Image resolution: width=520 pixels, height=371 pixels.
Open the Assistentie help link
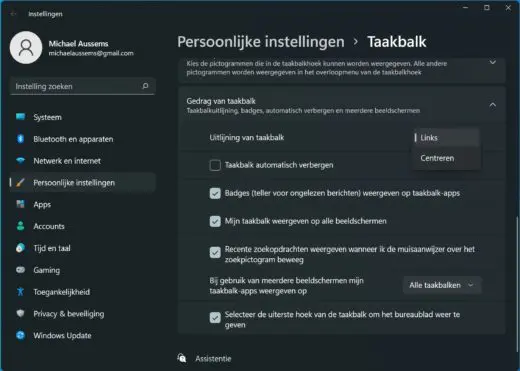(x=213, y=359)
